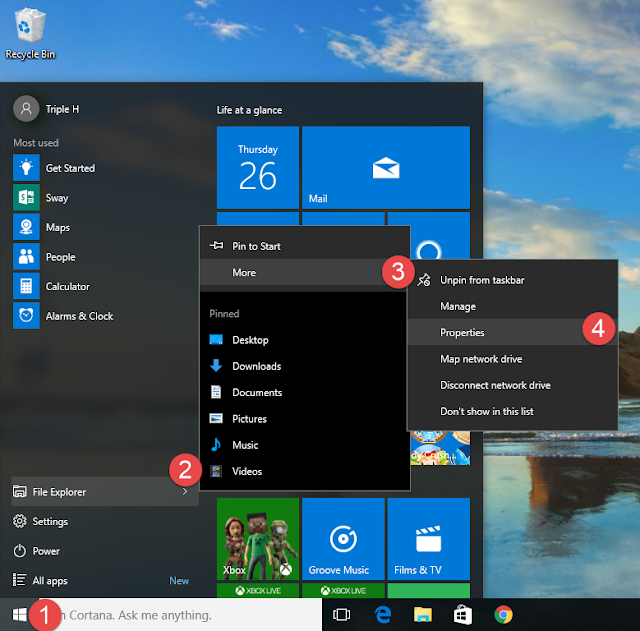
Task: Select Map network drive
Action: (x=513, y=359)
